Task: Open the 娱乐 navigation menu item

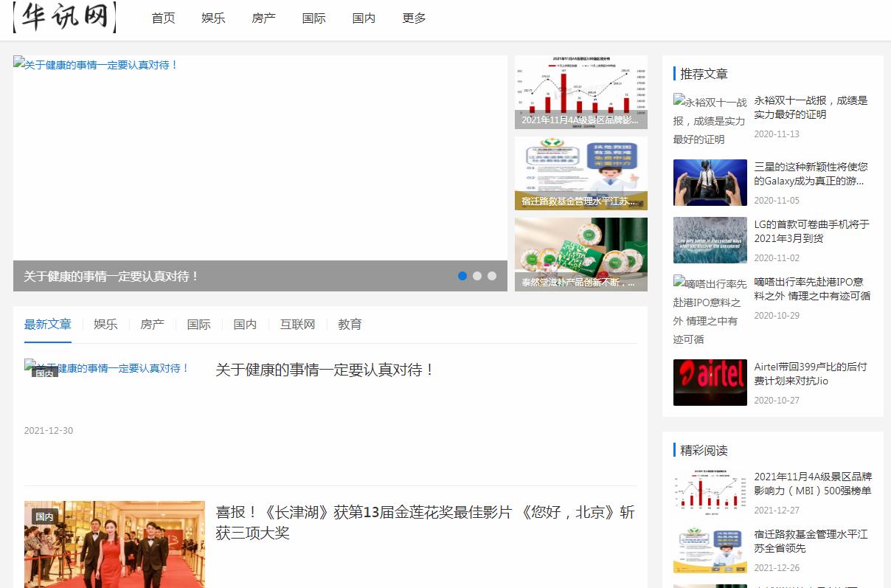Action: coord(214,18)
